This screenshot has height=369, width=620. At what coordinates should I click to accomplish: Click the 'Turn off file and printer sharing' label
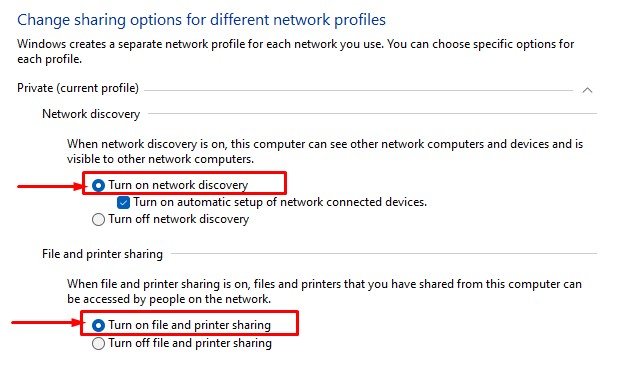tap(190, 343)
